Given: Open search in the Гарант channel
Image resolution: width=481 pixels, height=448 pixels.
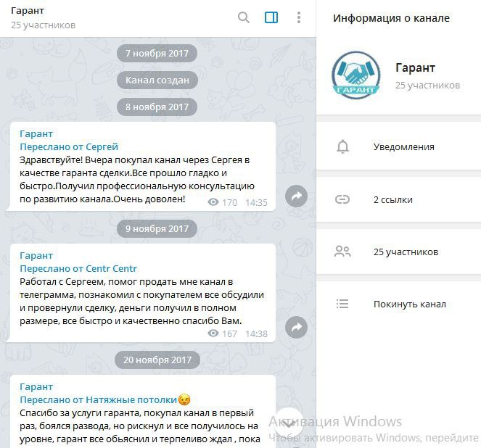Looking at the screenshot, I should click(x=244, y=17).
